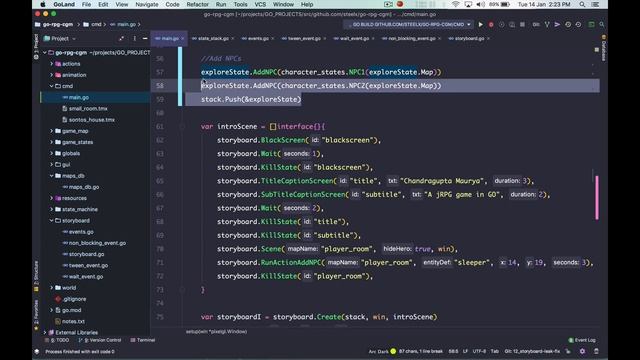Screen dimensions: 640x360
Task: Click the Rollback revert icon
Action: [x=578, y=24]
